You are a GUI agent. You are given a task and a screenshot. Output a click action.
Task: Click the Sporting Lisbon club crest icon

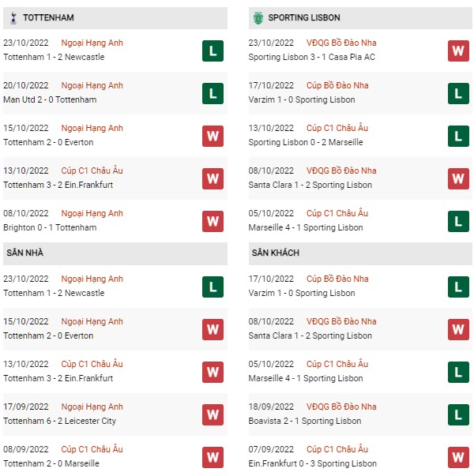click(258, 18)
